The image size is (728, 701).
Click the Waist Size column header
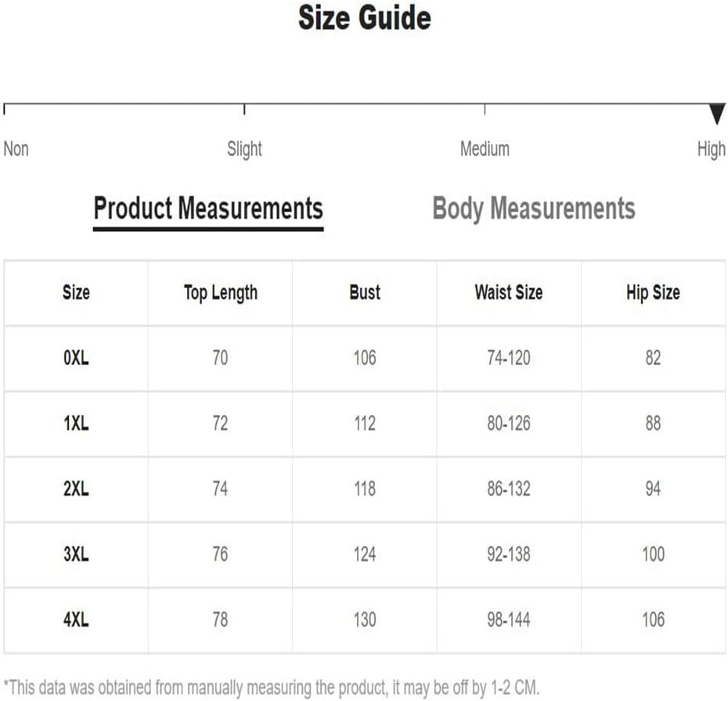509,293
